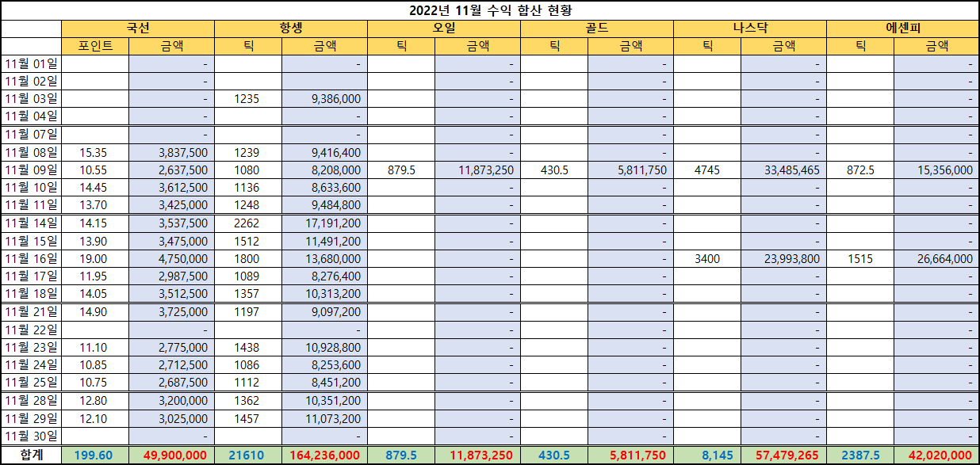Click the 오일 column group header
Viewport: 980px width, 465px height.
[444, 28]
